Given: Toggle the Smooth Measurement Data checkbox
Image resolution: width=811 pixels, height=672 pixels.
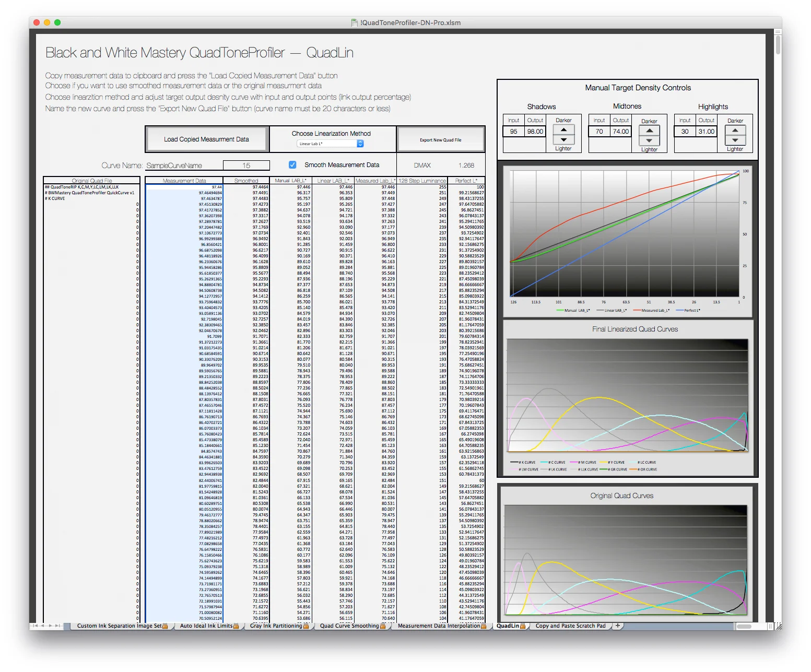Looking at the screenshot, I should [292, 164].
